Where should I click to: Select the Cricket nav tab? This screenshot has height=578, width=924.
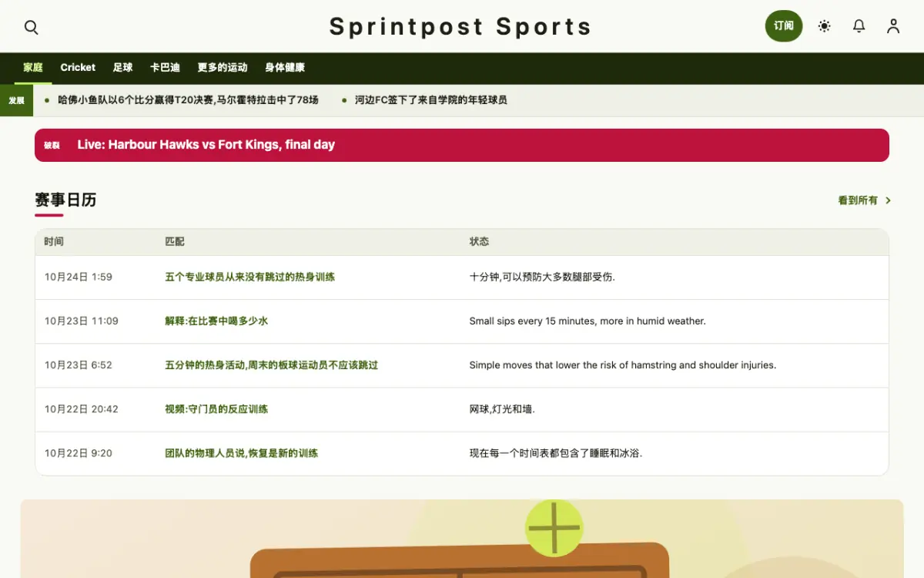(x=78, y=68)
